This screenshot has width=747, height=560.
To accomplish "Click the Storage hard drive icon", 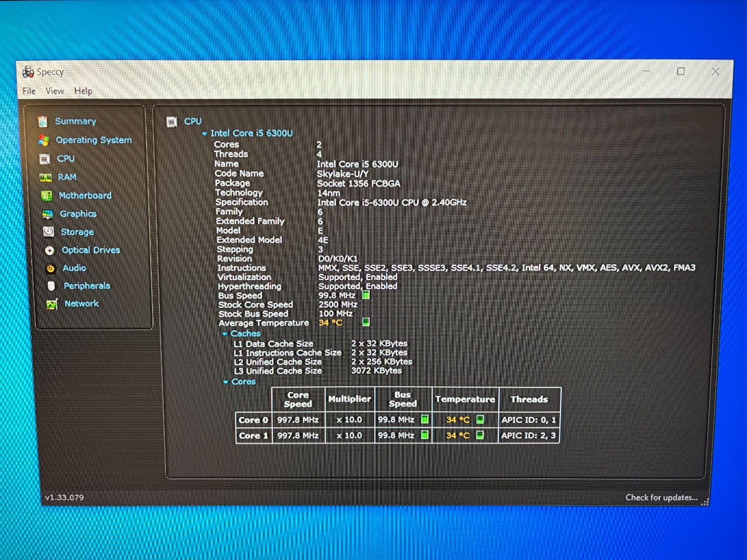I will 49,232.
